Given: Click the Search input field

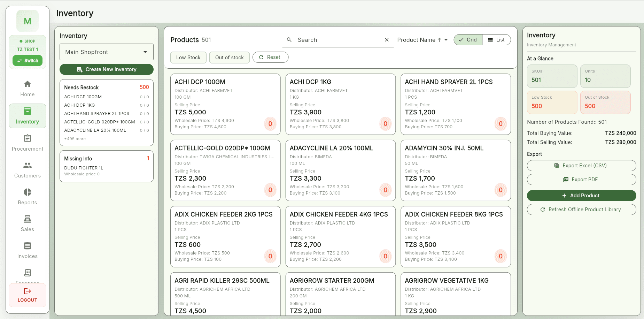Looking at the screenshot, I should click(x=338, y=40).
